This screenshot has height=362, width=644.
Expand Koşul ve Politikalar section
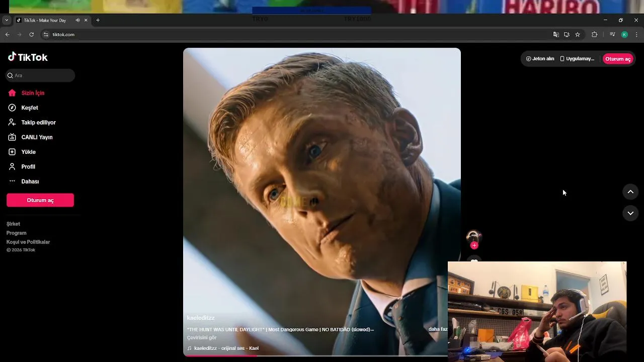click(x=28, y=242)
